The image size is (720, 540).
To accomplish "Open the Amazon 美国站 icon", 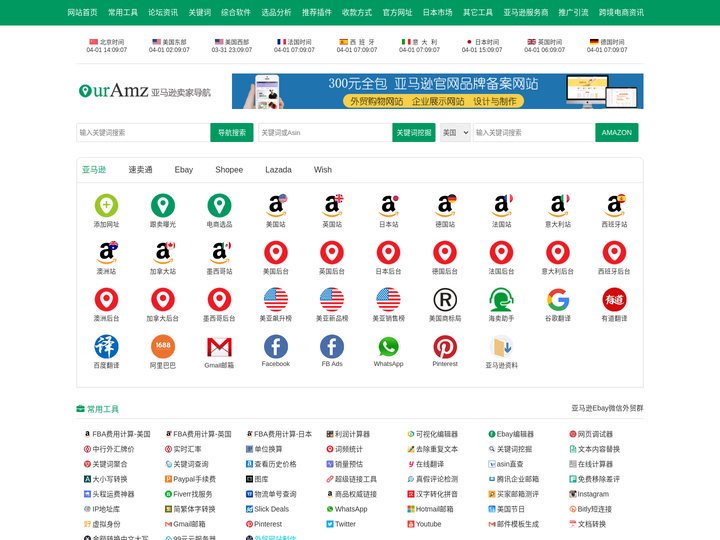I will [x=276, y=206].
